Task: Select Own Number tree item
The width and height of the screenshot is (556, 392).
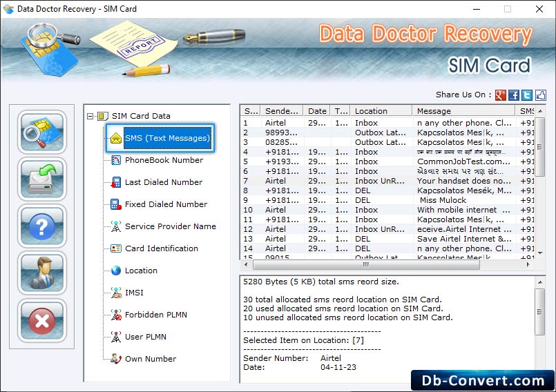Action: coord(151,359)
